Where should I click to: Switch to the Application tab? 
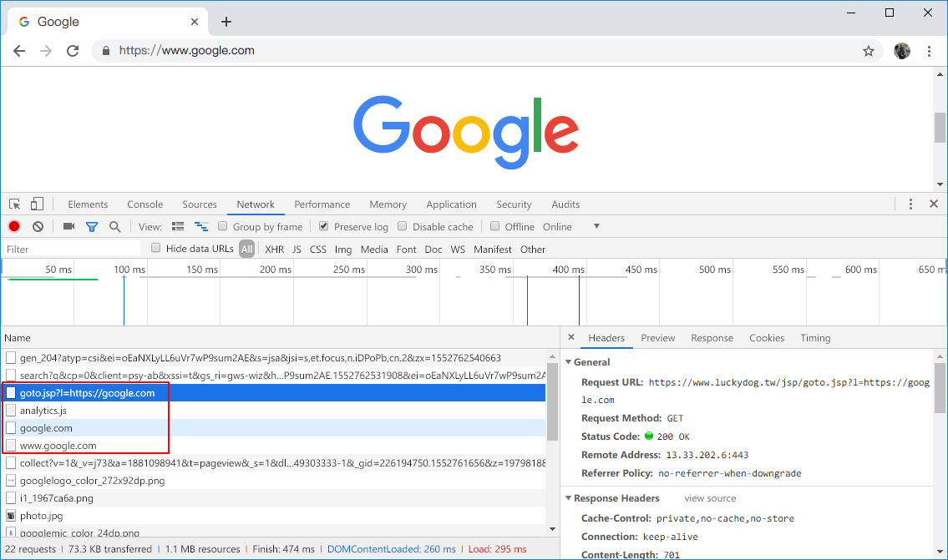point(452,204)
